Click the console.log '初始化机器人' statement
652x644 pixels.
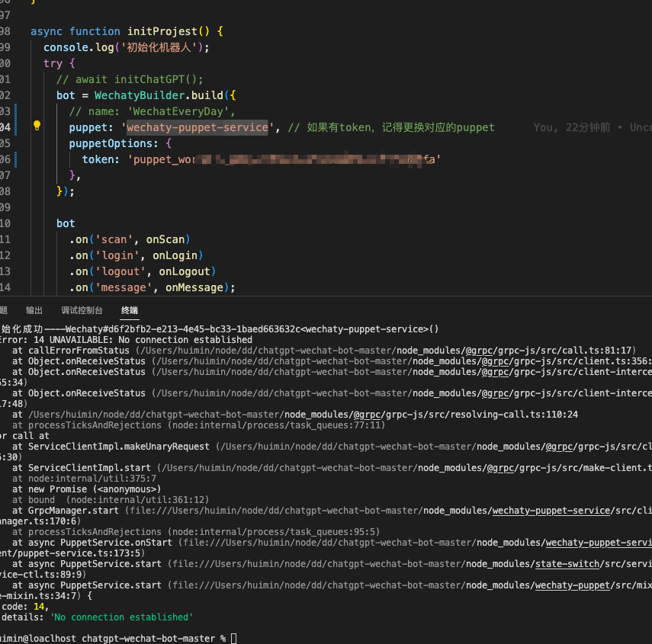pyautogui.click(x=127, y=47)
